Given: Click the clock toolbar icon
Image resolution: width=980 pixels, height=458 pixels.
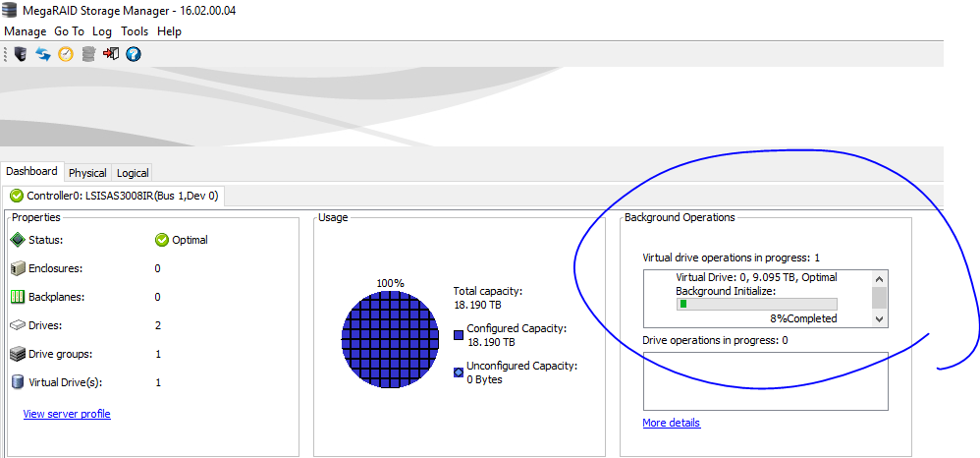Looking at the screenshot, I should tap(66, 54).
